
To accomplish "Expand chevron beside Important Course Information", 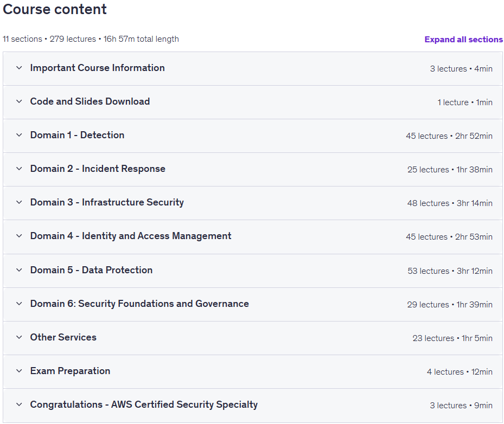I will click(x=20, y=68).
